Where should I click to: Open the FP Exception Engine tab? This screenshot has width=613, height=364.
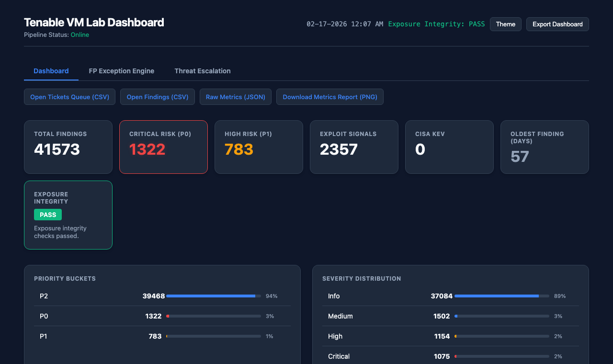[x=122, y=71]
